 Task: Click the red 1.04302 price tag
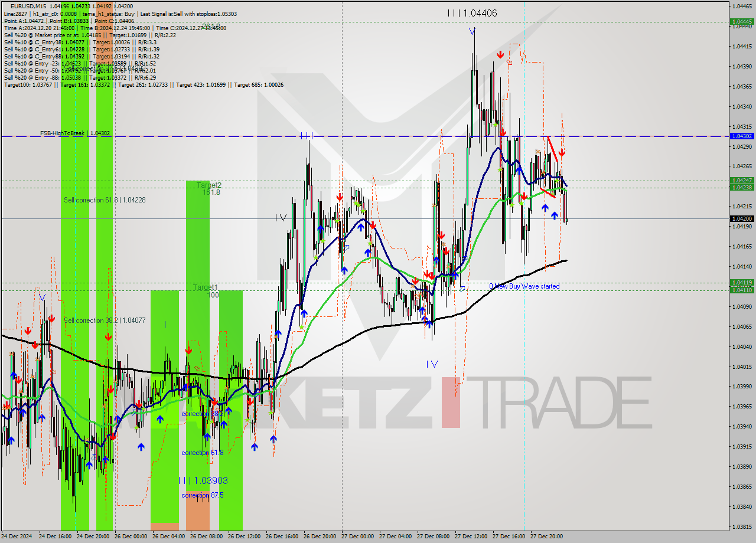click(x=741, y=136)
